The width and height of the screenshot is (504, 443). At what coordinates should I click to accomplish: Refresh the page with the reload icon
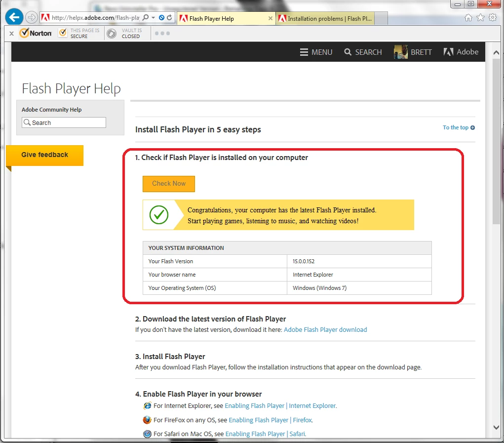(x=169, y=18)
